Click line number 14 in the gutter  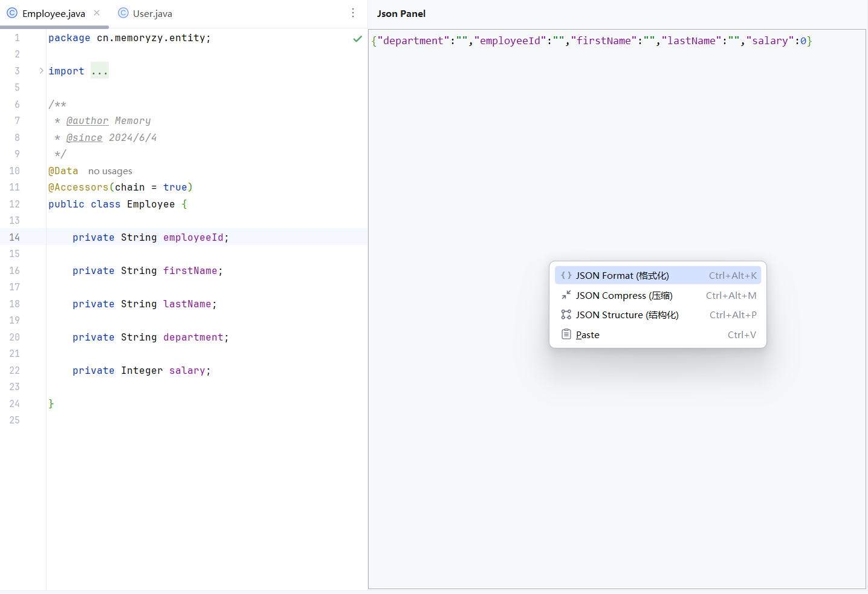(x=15, y=237)
